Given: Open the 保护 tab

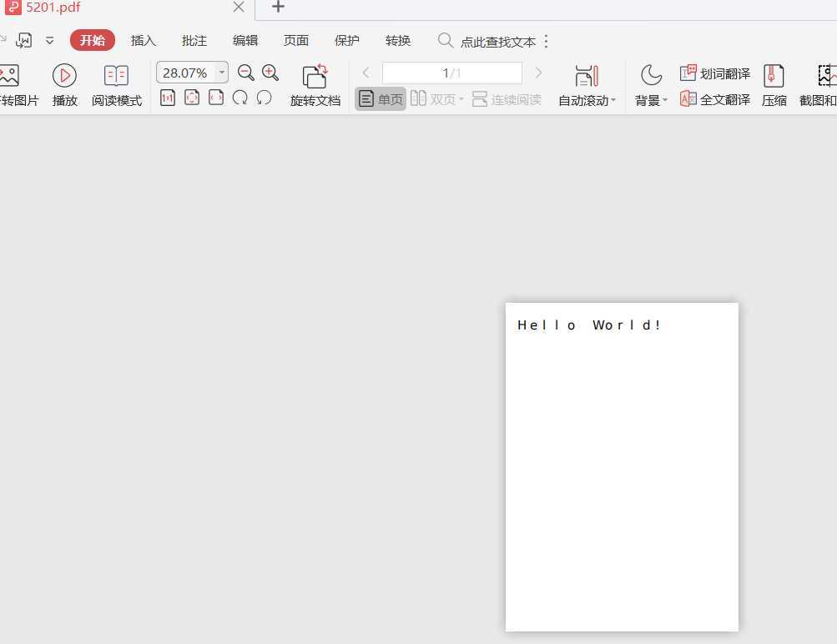Looking at the screenshot, I should [346, 41].
